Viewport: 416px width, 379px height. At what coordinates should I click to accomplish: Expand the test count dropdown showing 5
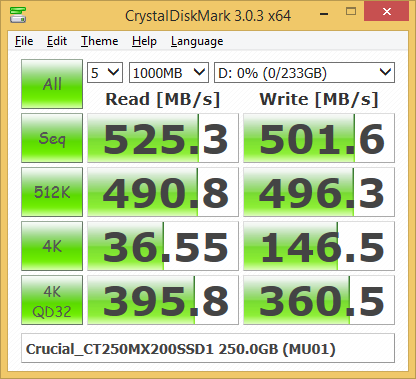point(105,73)
